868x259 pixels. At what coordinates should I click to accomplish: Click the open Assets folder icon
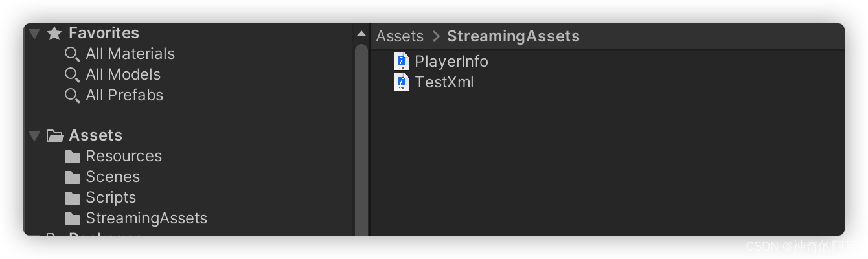[x=55, y=136]
